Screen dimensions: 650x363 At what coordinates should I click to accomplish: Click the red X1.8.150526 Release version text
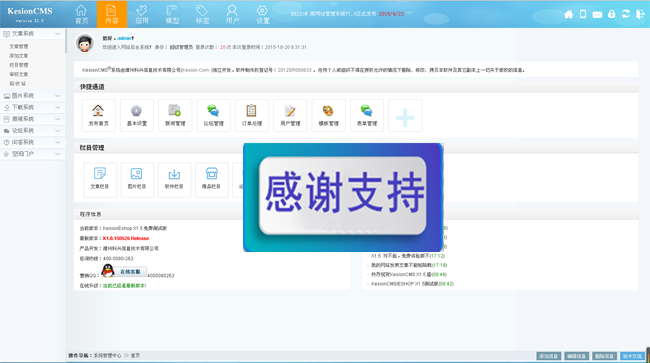126,238
